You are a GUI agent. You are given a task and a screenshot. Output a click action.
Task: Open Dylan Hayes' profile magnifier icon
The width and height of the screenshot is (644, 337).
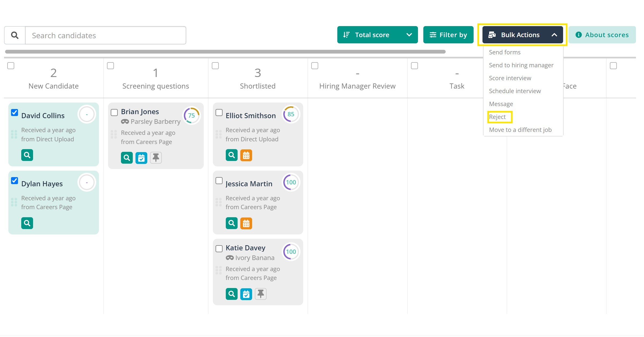coord(27,223)
